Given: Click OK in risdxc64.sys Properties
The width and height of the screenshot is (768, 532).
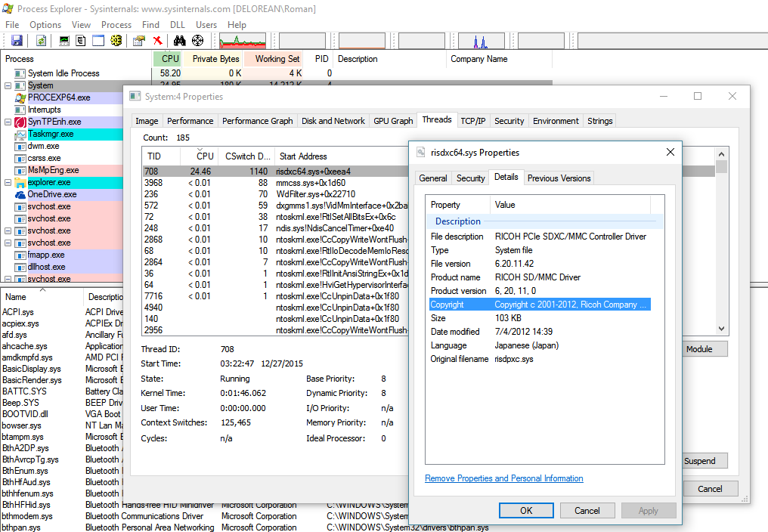Looking at the screenshot, I should tap(527, 510).
